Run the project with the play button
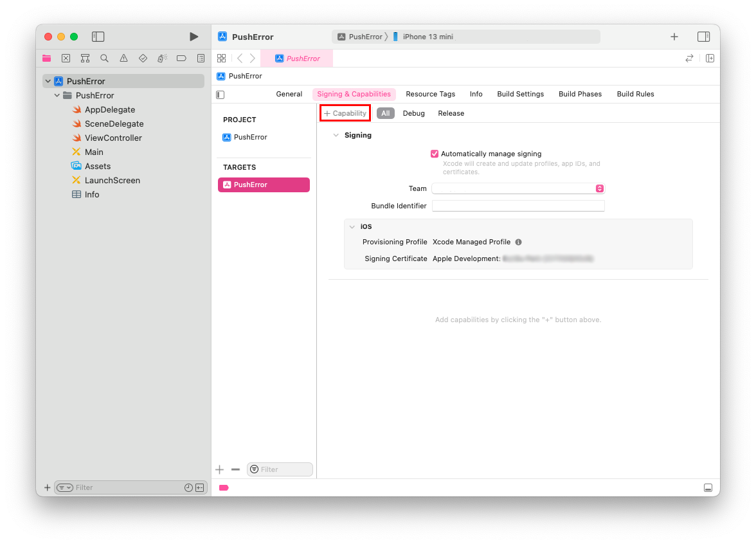This screenshot has height=544, width=756. click(194, 37)
